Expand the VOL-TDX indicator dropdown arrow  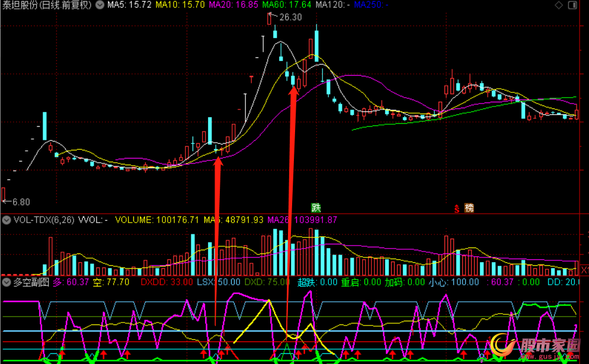coord(7,220)
